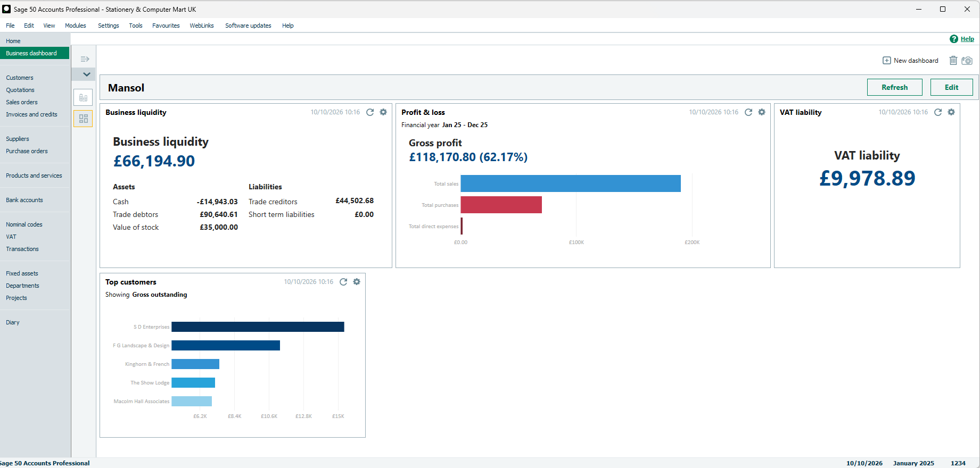The image size is (980, 468).
Task: Open the File menu
Action: (10, 26)
